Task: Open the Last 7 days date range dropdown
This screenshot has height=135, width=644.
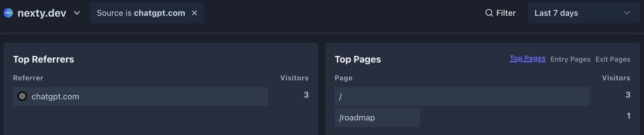Action: click(583, 13)
